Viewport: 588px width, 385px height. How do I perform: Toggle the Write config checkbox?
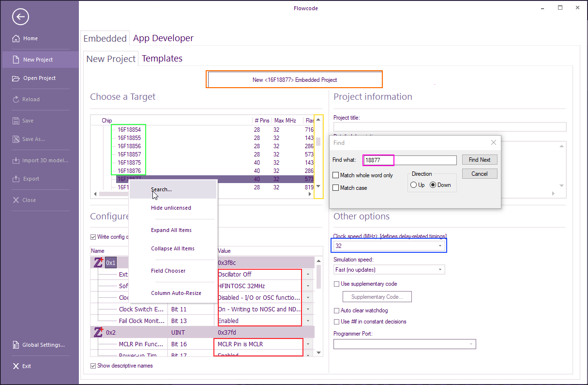93,237
